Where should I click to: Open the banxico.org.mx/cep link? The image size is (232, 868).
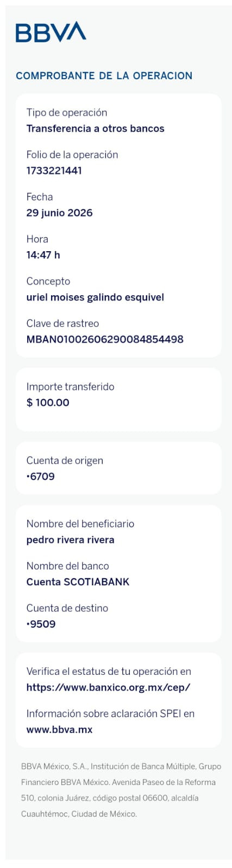108,687
